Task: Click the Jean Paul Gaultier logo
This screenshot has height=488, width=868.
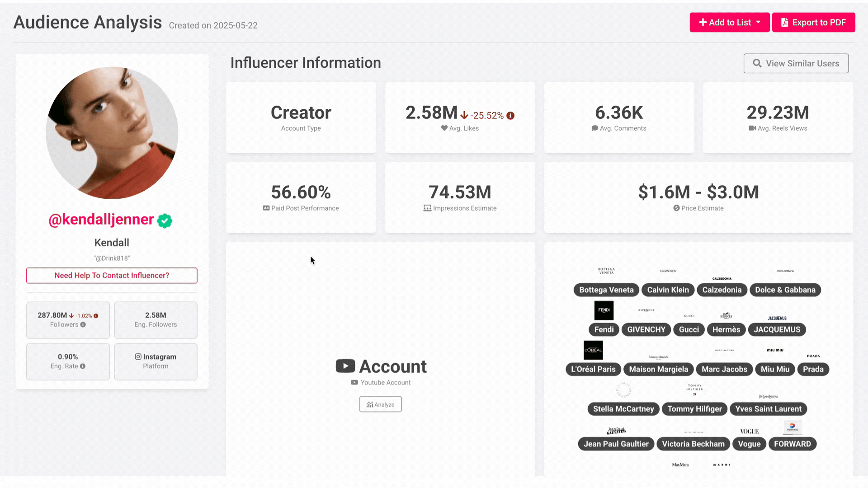Action: coord(616,431)
